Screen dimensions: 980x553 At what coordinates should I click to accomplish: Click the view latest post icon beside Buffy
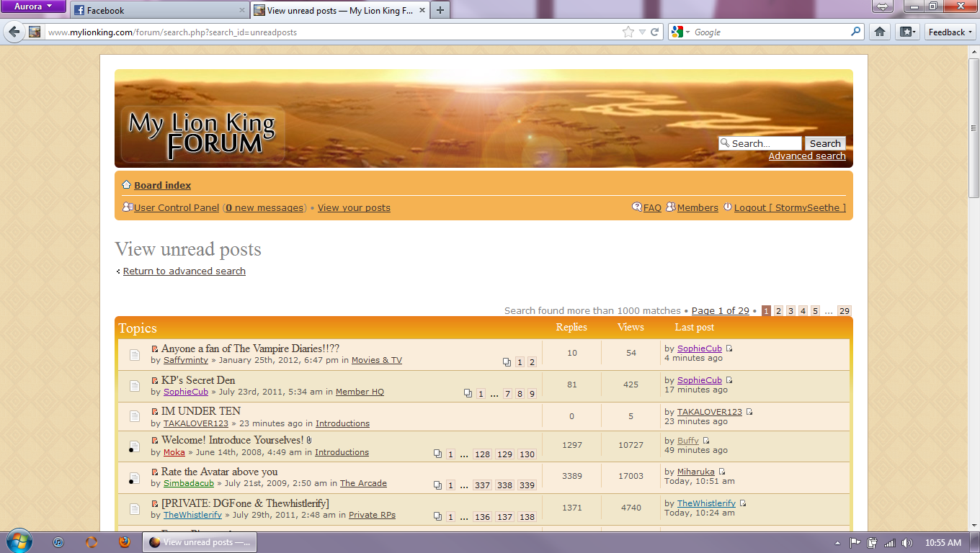706,441
